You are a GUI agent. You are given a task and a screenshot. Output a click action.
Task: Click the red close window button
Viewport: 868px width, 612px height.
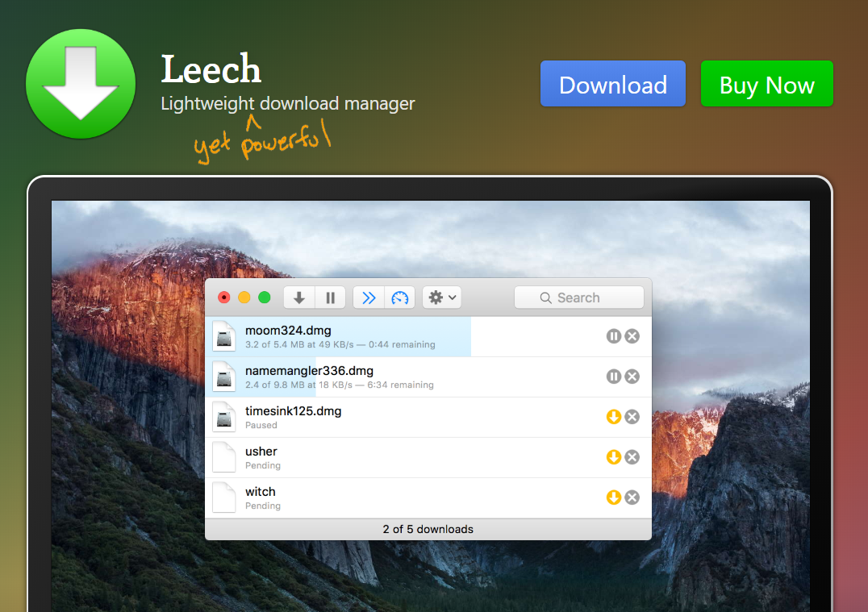224,298
